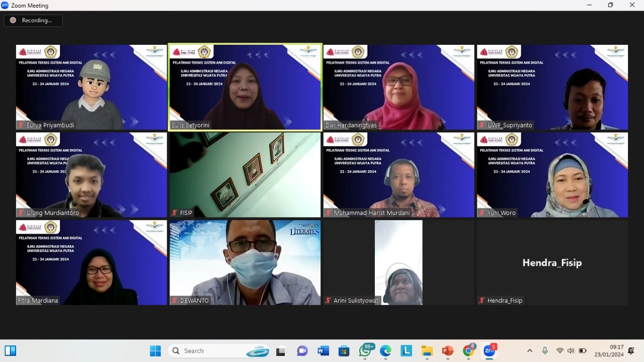Viewport: 644px width, 362px height.
Task: Click Hendra_Fisip's muted mic icon
Action: tap(482, 300)
